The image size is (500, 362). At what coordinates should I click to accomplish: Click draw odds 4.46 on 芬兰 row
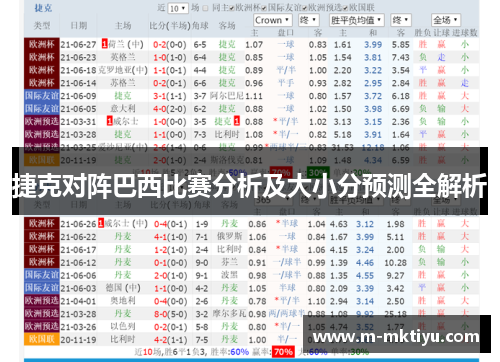365,263
